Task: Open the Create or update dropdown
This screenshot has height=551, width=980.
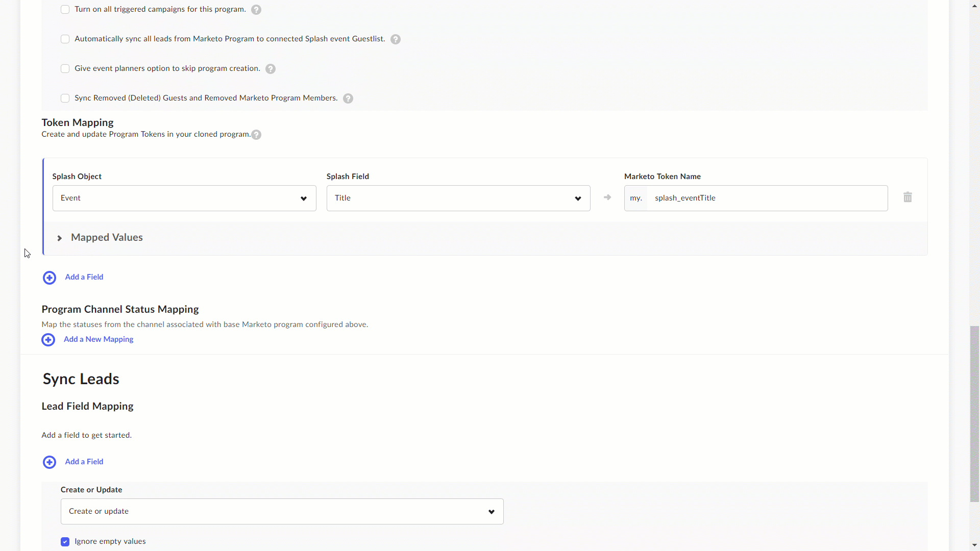Action: point(282,511)
